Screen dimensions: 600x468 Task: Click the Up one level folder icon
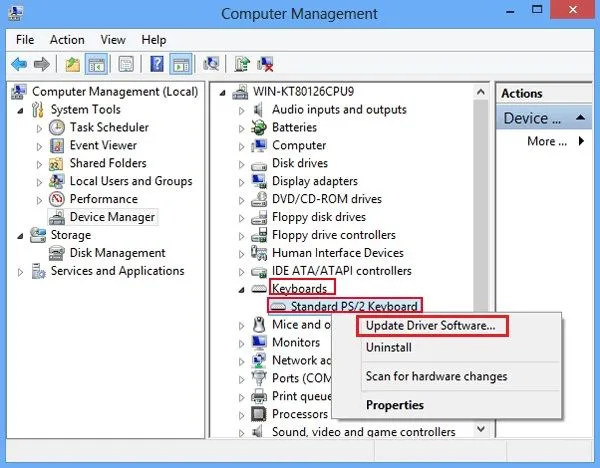(x=72, y=64)
